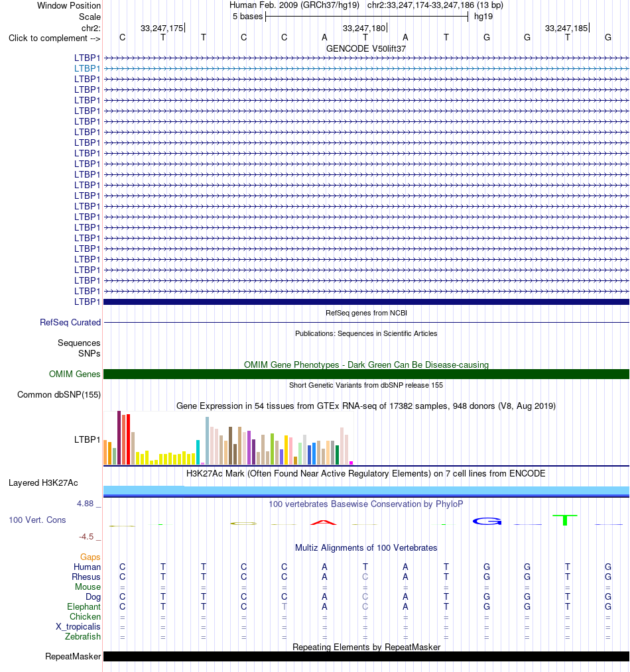Viewport: 630px width, 672px height.
Task: Open the RefSeq Curated track label
Action: [70, 322]
